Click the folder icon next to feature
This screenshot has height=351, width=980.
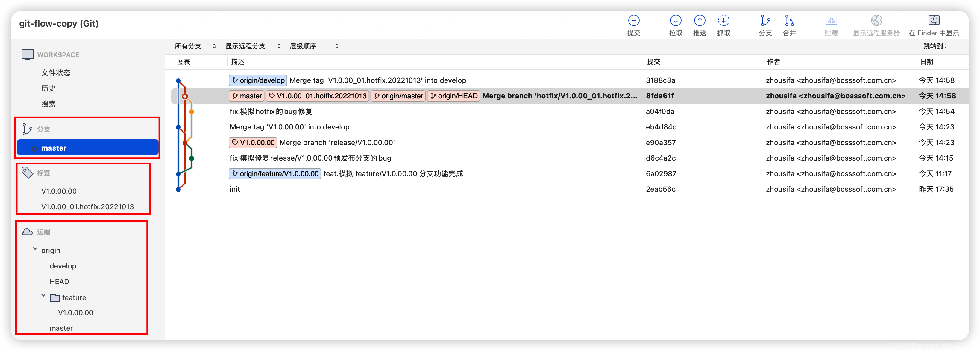pyautogui.click(x=55, y=297)
